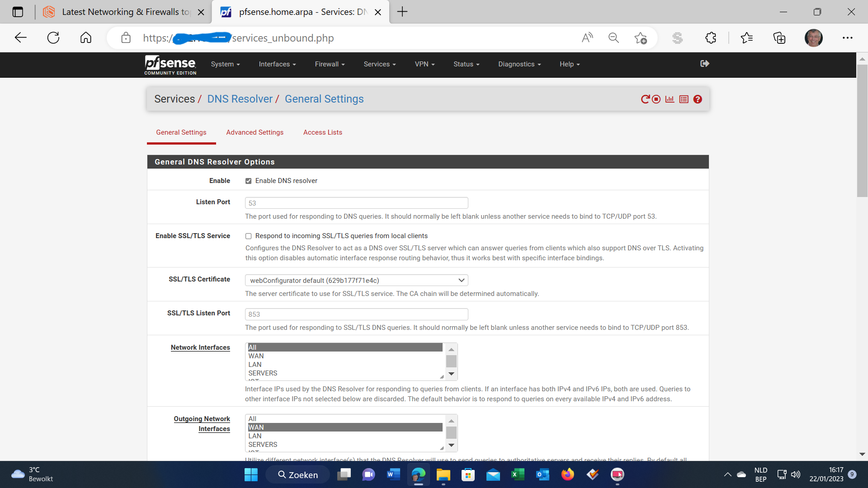Open Firefox from the taskbar
Viewport: 868px width, 488px height.
(568, 475)
